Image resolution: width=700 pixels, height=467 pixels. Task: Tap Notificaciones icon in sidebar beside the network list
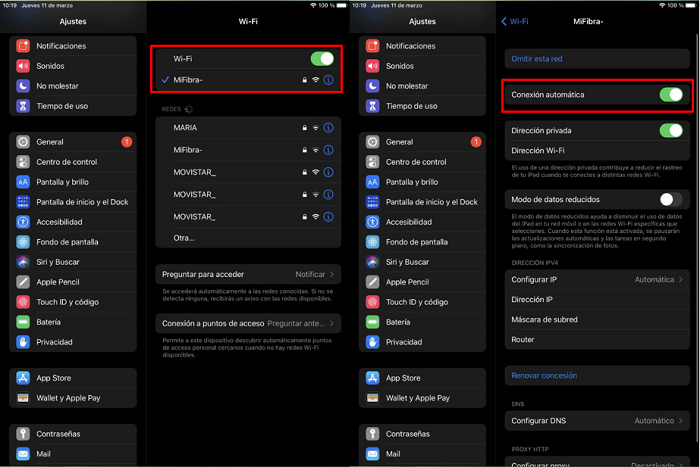[23, 46]
